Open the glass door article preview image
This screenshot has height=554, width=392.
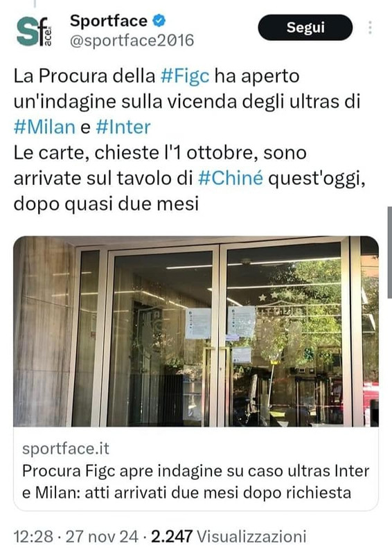(x=196, y=331)
